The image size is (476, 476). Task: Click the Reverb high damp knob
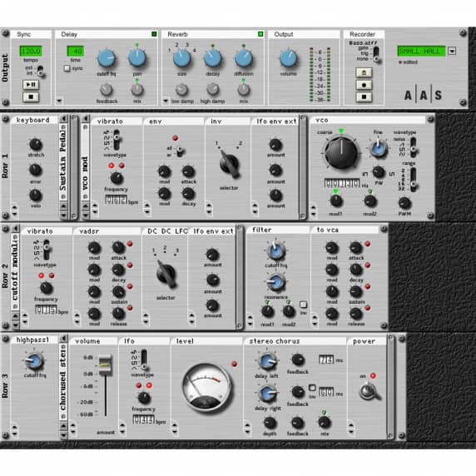[212, 89]
